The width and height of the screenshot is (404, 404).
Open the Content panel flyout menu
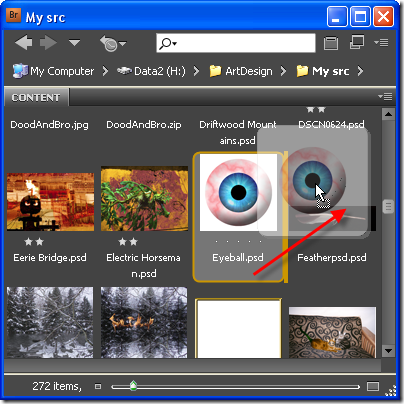point(385,97)
